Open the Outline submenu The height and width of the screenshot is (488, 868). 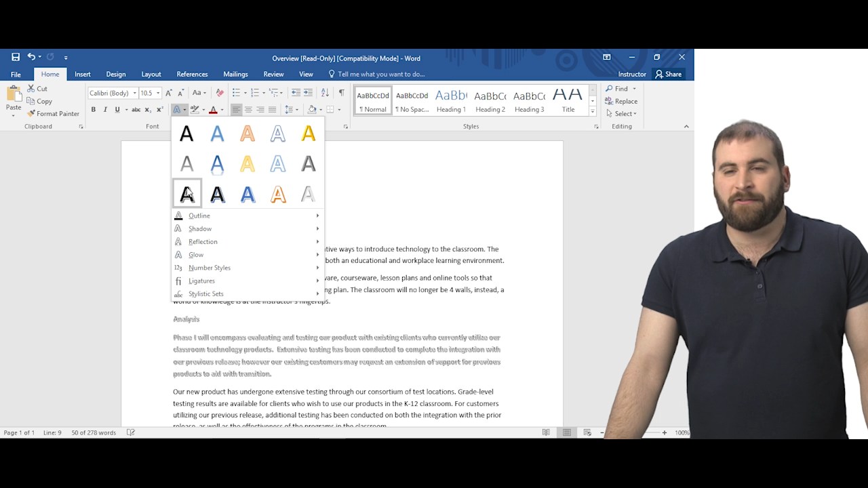pyautogui.click(x=247, y=216)
